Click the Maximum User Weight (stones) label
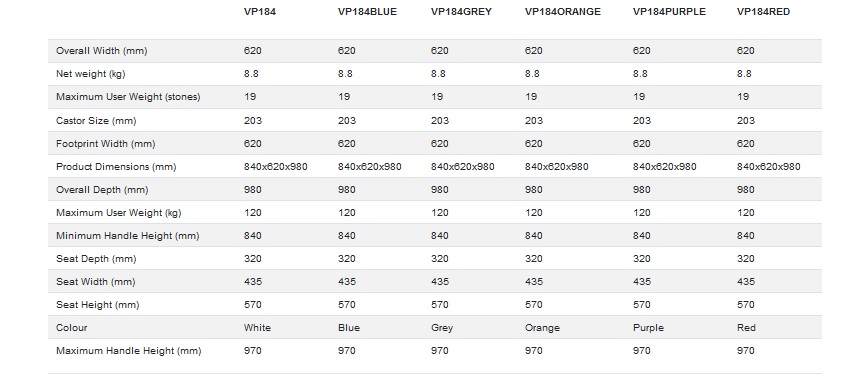Screen dimensions: 844x382 point(128,97)
